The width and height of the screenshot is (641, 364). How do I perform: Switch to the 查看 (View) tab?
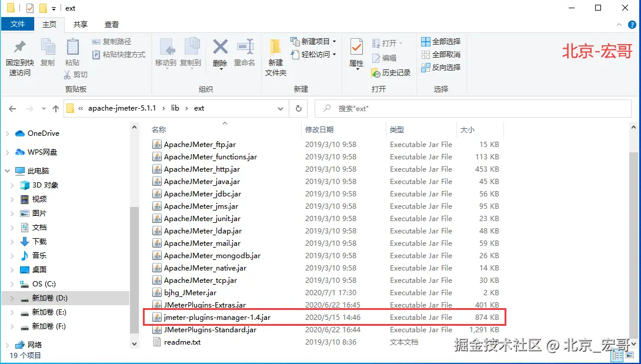coord(112,25)
